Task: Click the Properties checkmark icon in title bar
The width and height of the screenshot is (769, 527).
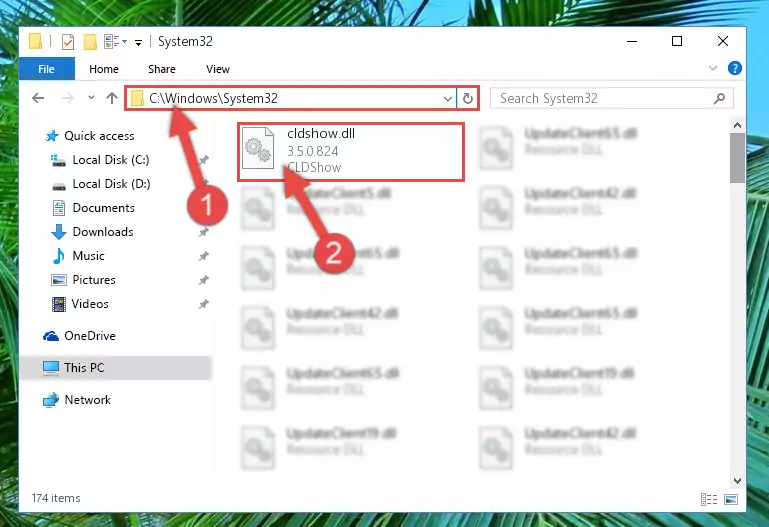Action: [68, 42]
